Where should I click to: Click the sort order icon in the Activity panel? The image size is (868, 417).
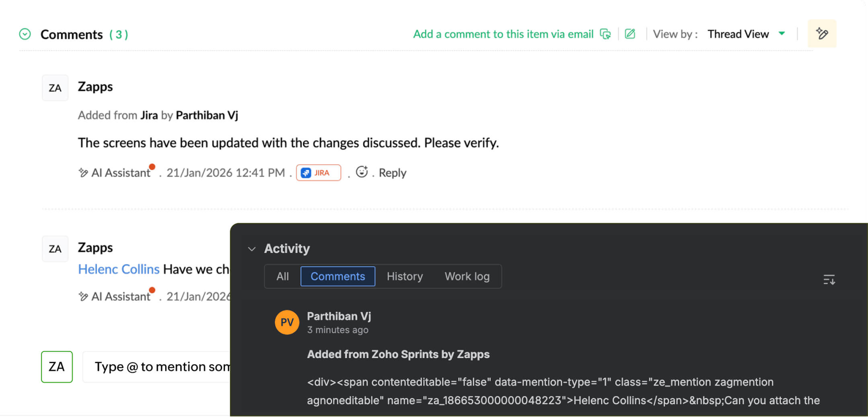[829, 280]
